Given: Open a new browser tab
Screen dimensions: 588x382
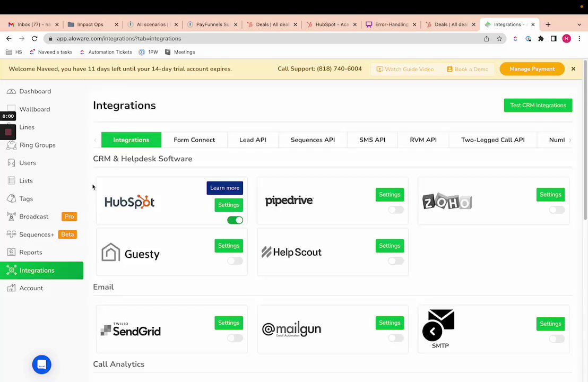Looking at the screenshot, I should (x=548, y=24).
